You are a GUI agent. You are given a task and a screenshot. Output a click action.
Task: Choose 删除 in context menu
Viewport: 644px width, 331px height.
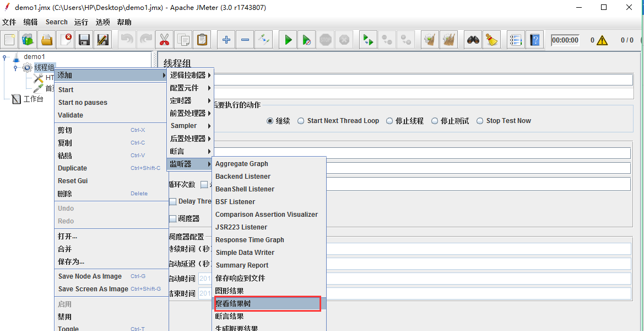(x=111, y=194)
